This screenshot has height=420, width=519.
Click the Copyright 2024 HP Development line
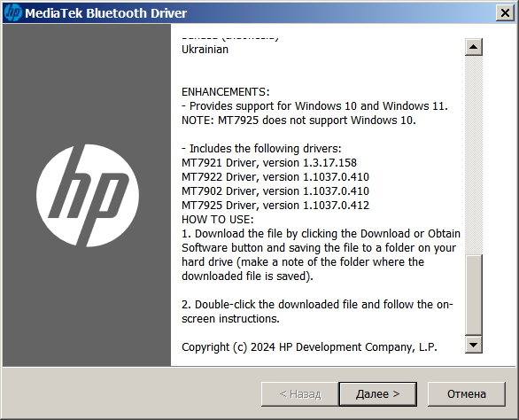(309, 347)
